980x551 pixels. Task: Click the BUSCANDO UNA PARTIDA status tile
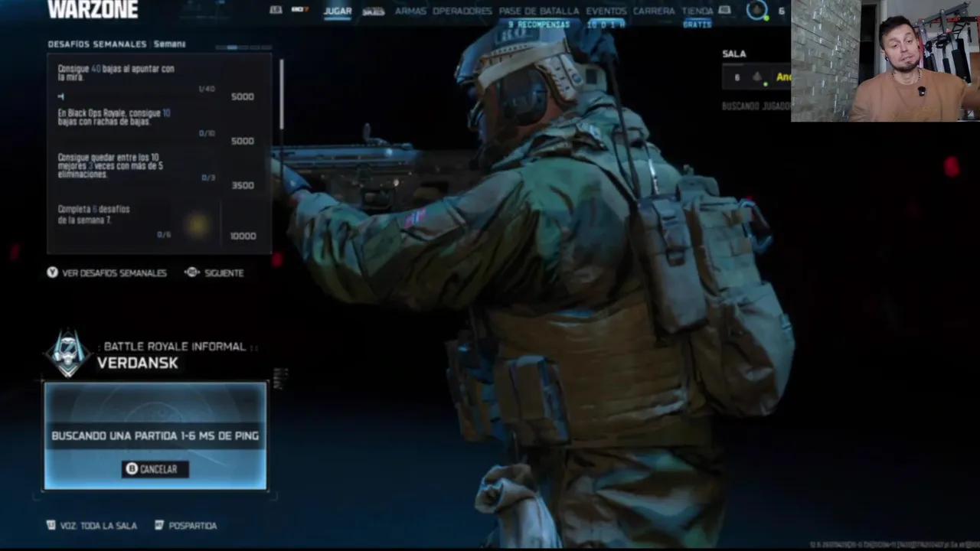155,435
